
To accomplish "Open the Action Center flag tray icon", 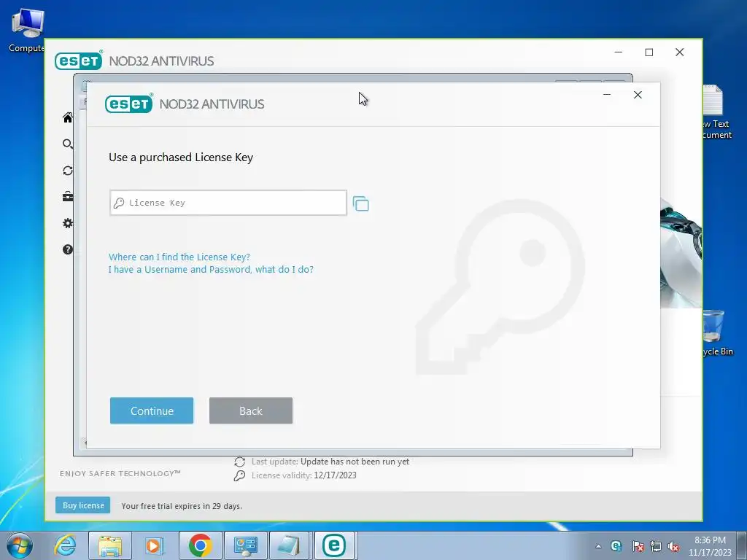I will click(638, 546).
